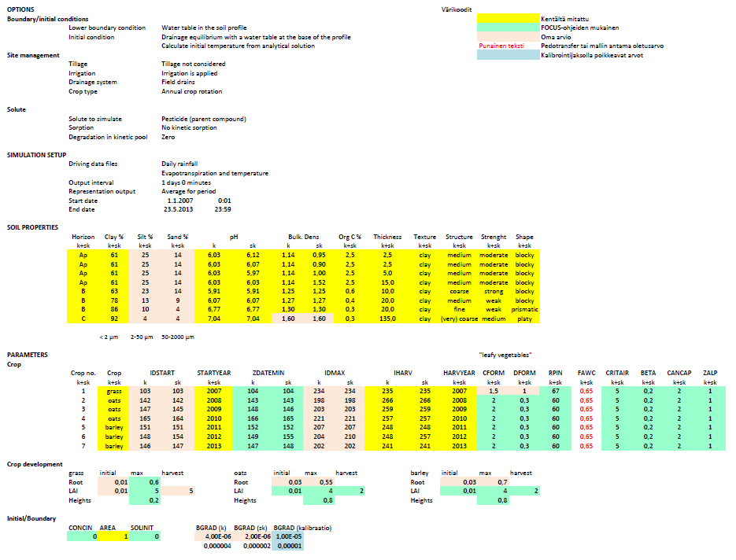Screen dimensions: 736x560
Task: Click RPIN value '67' in grass row
Action: [x=555, y=391]
